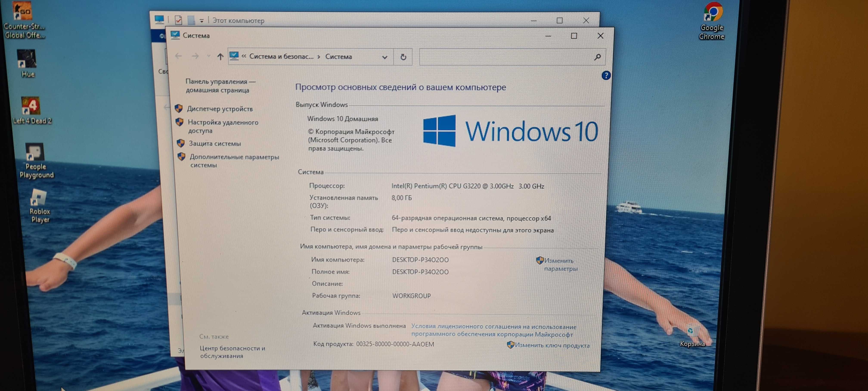Viewport: 868px width, 391px height.
Task: Close the Этот компьютер window
Action: 586,20
